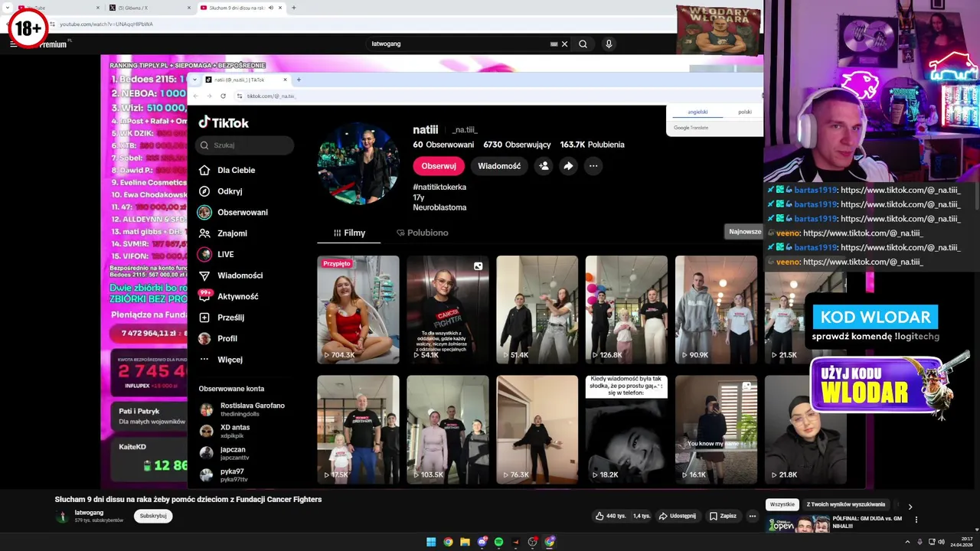The image size is (980, 551).
Task: Reload the TikTok browser page
Action: [x=223, y=96]
